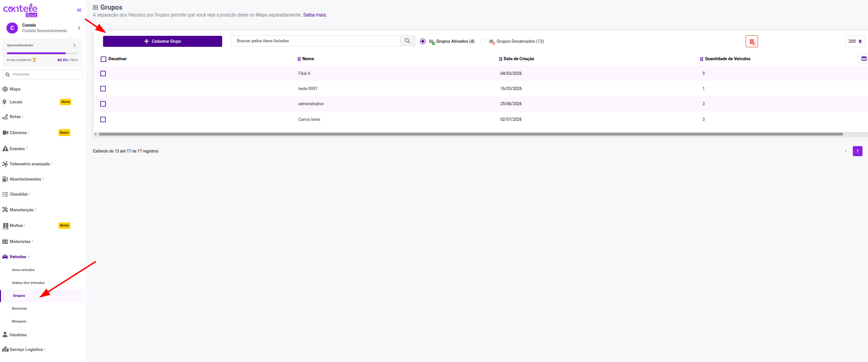Open Status dos Veículos submenu item

pyautogui.click(x=28, y=283)
